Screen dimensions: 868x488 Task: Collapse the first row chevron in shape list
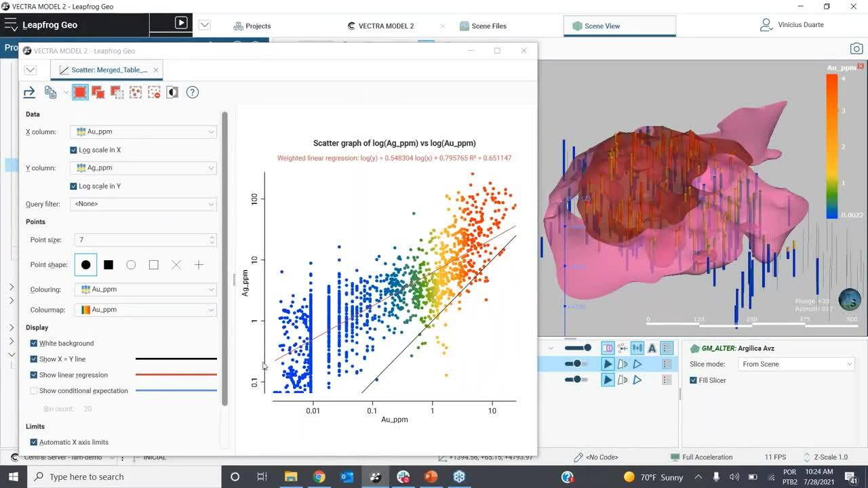(x=551, y=348)
